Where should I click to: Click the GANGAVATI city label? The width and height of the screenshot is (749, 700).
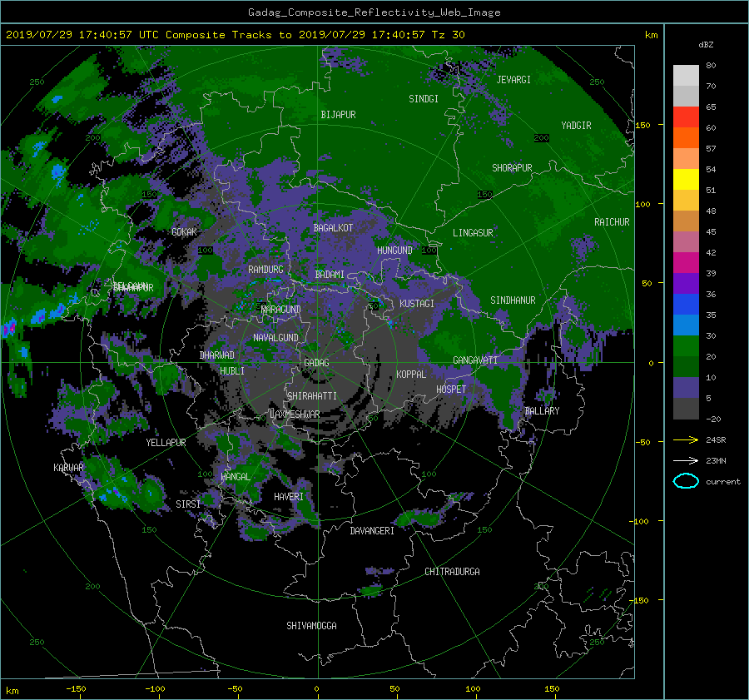pyautogui.click(x=475, y=360)
